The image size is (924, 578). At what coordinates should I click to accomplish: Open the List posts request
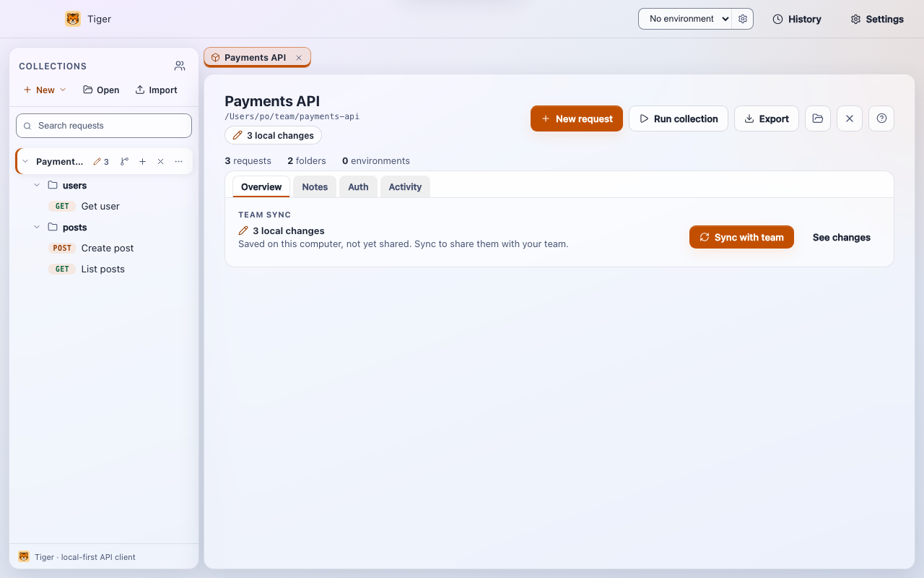(x=104, y=269)
